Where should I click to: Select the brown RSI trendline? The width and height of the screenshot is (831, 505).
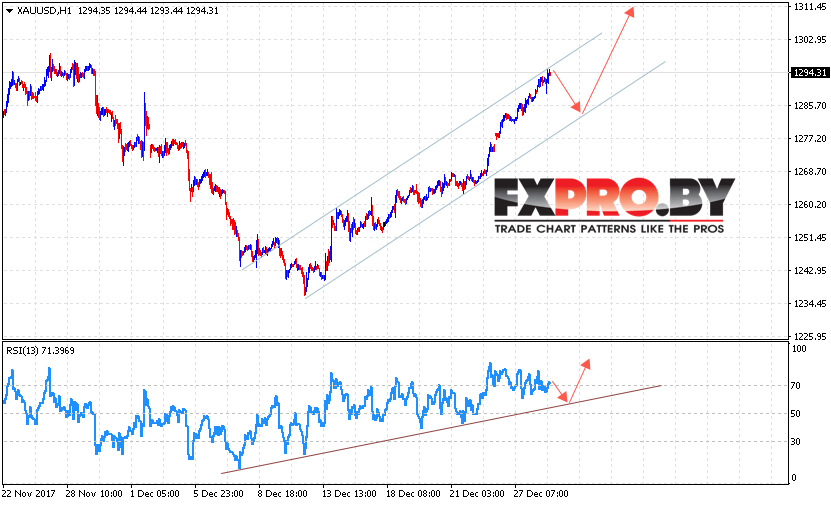[441, 429]
